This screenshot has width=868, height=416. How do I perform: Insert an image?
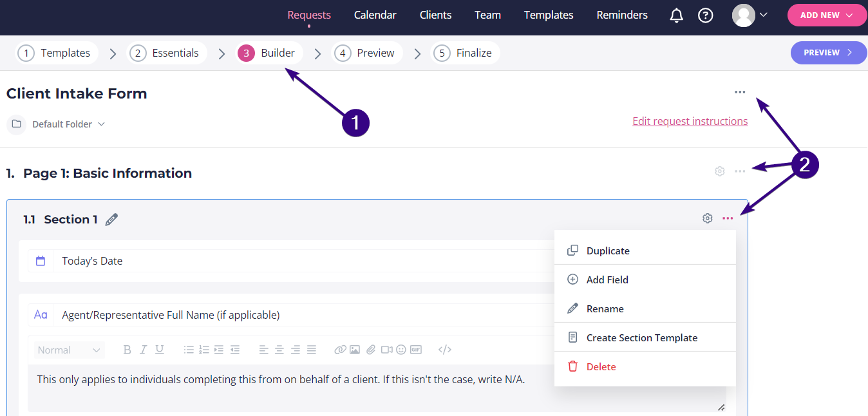pyautogui.click(x=355, y=350)
